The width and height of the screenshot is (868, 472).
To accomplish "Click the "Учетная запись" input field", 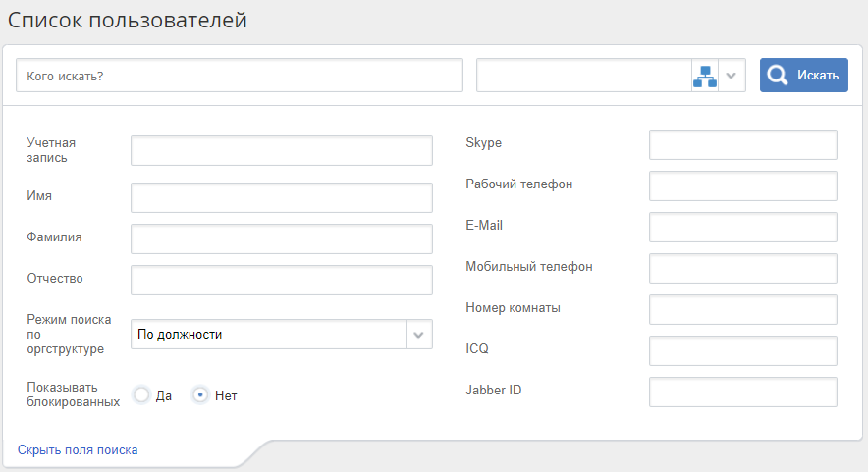I will [x=282, y=151].
